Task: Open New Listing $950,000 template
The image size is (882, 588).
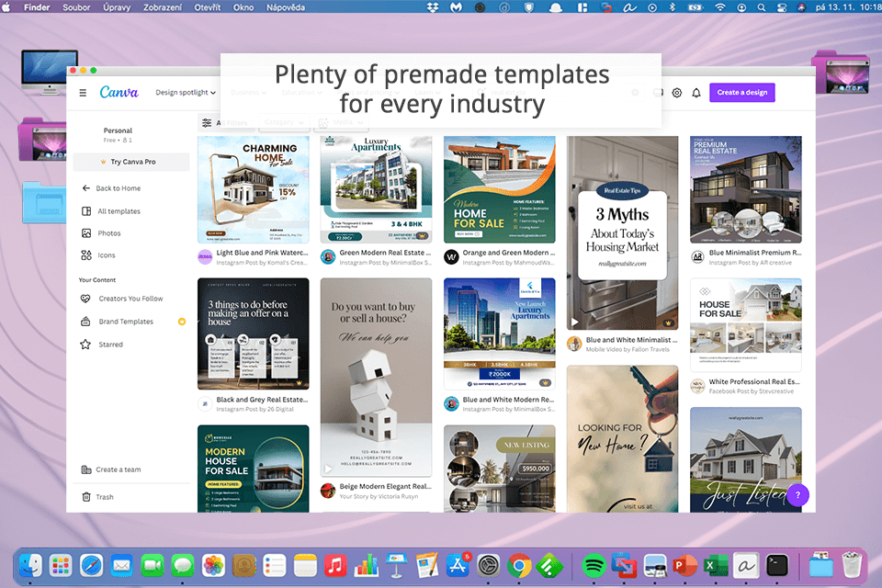Action: click(x=500, y=469)
